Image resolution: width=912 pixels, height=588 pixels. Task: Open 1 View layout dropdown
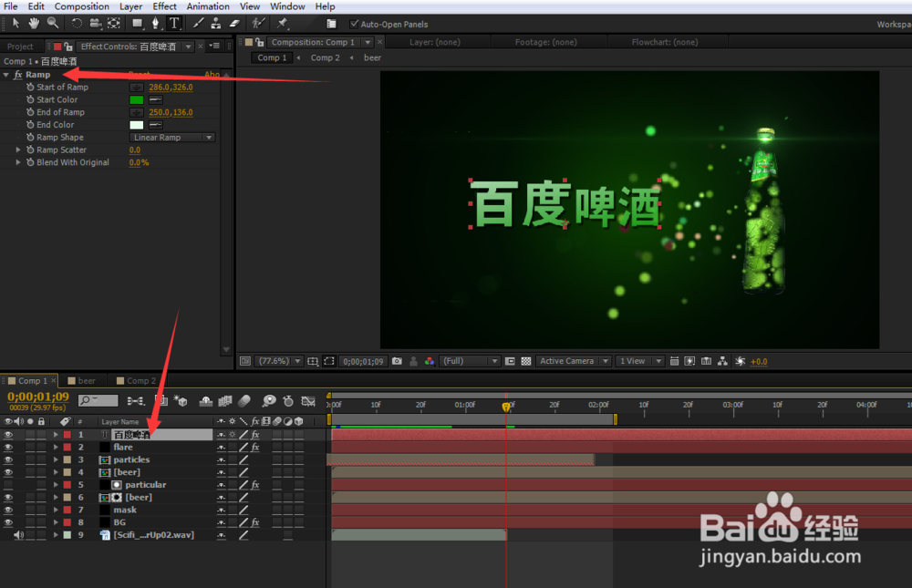tap(640, 361)
